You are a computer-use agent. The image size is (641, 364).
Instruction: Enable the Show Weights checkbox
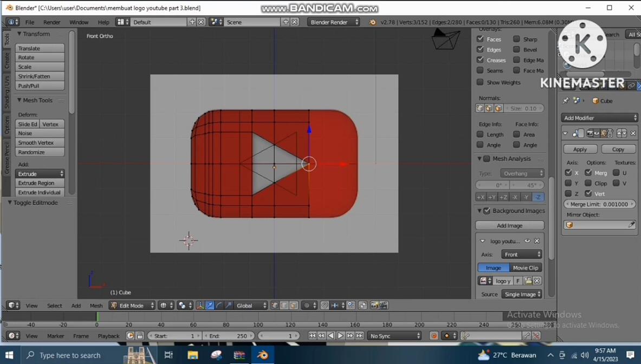point(480,82)
